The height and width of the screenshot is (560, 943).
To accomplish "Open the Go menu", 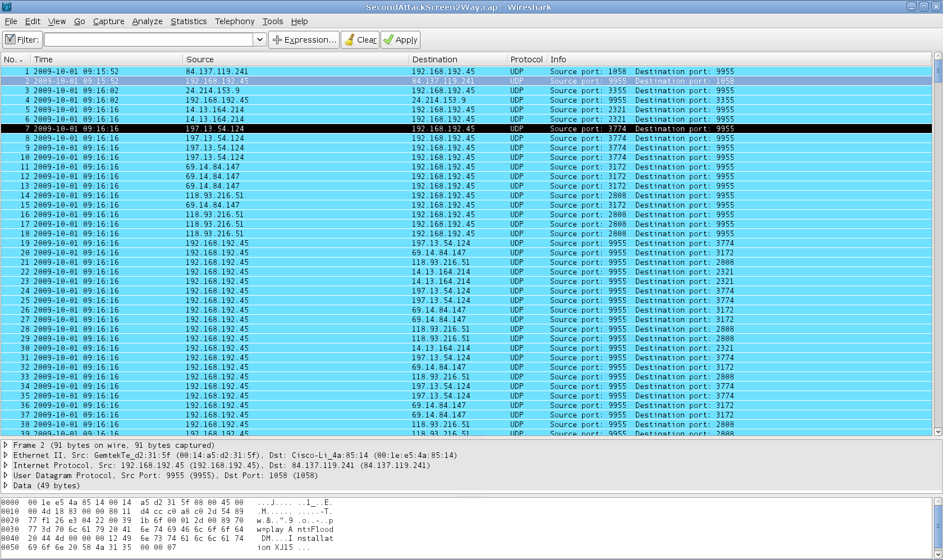I will click(x=80, y=21).
